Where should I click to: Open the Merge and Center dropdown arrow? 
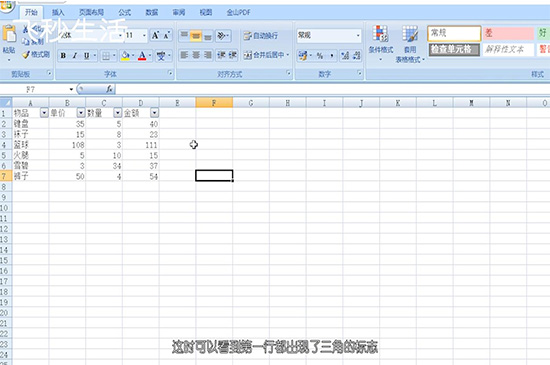click(x=288, y=55)
